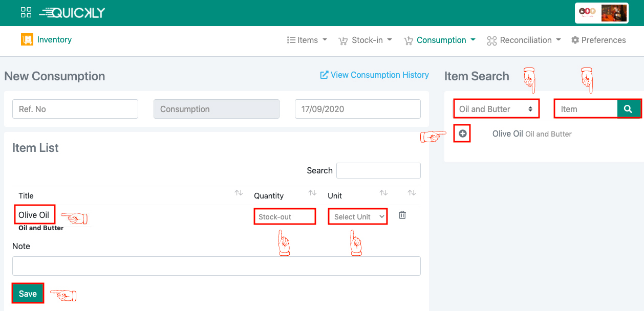
Task: Expand the Consumption menu
Action: pos(440,40)
